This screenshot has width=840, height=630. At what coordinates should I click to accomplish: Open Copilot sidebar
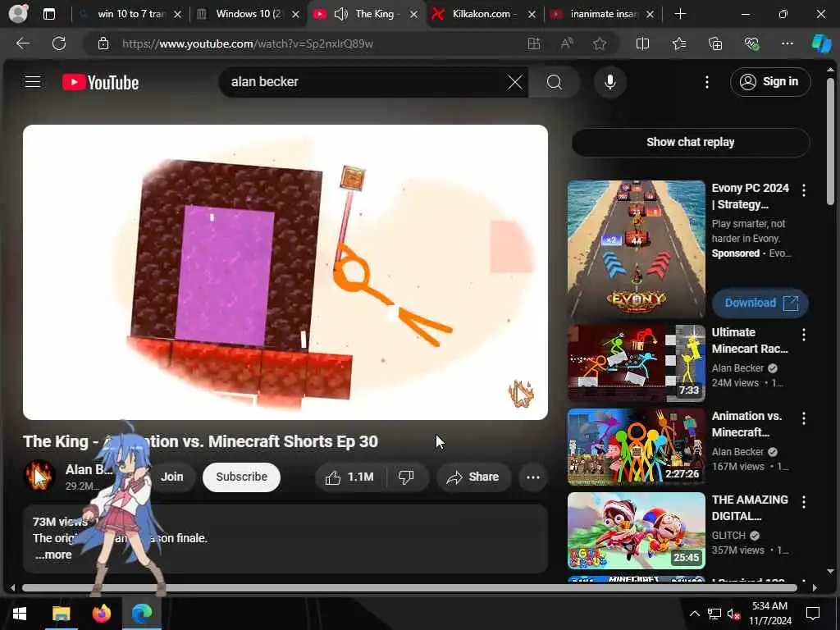[x=821, y=44]
